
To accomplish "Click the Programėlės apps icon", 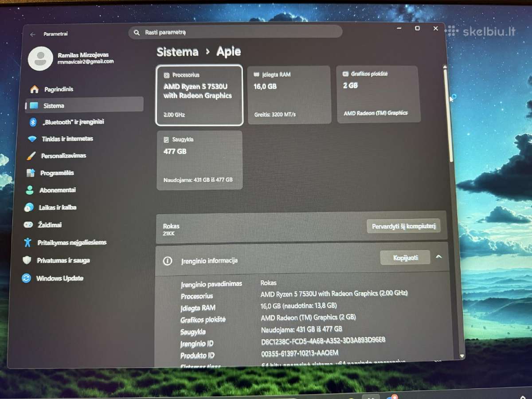I will click(x=31, y=173).
